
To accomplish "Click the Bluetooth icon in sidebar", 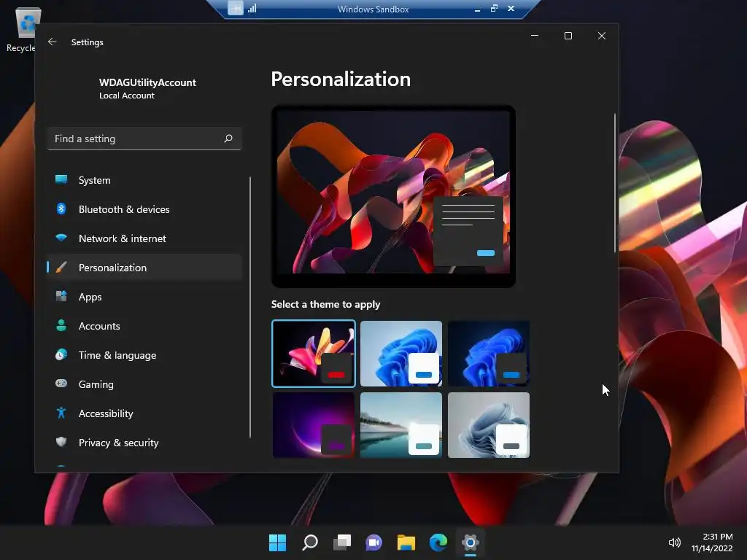I will click(61, 209).
